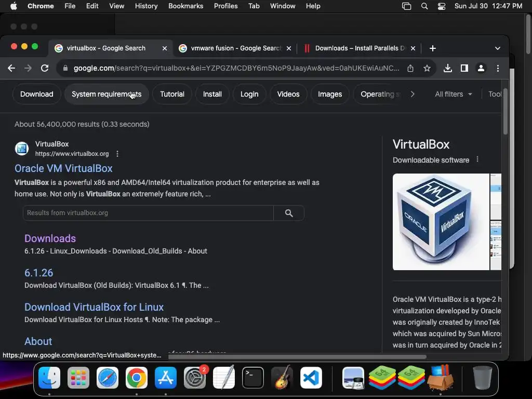Open Trash in the Dock
The image size is (532, 399).
click(x=483, y=378)
